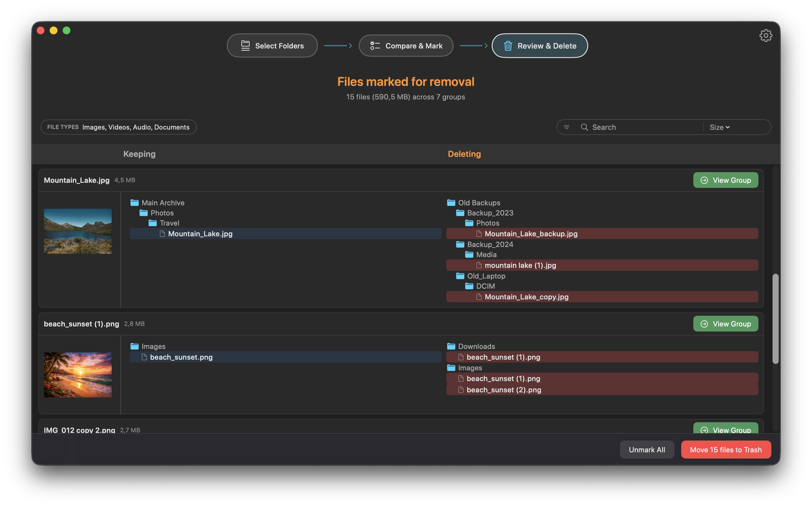Open View Group for beach_sunset (1).png
The height and width of the screenshot is (507, 812).
click(x=726, y=324)
